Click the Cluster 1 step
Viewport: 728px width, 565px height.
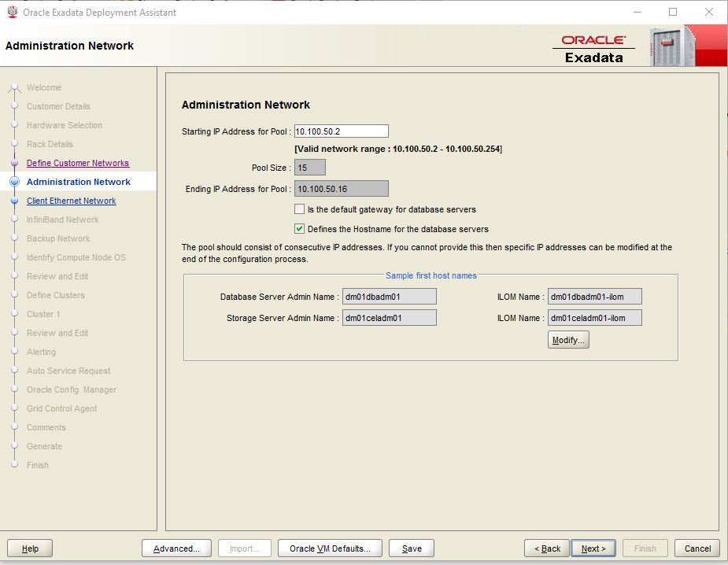[x=43, y=314]
